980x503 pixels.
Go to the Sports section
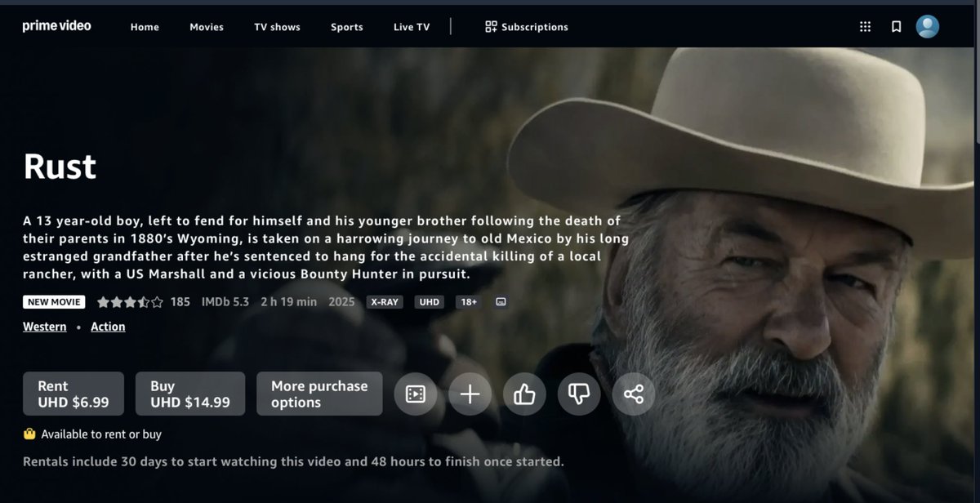click(347, 27)
